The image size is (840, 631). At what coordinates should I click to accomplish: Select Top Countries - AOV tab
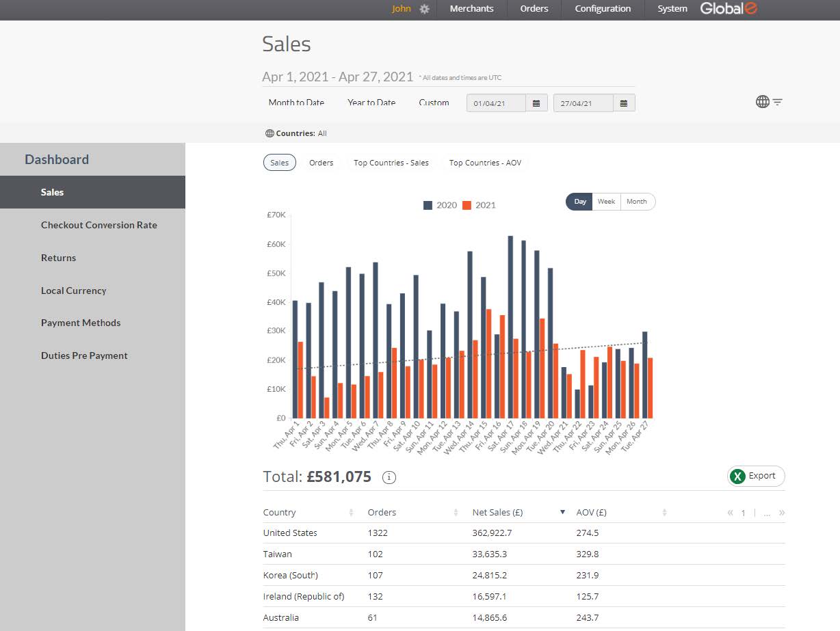click(x=485, y=163)
